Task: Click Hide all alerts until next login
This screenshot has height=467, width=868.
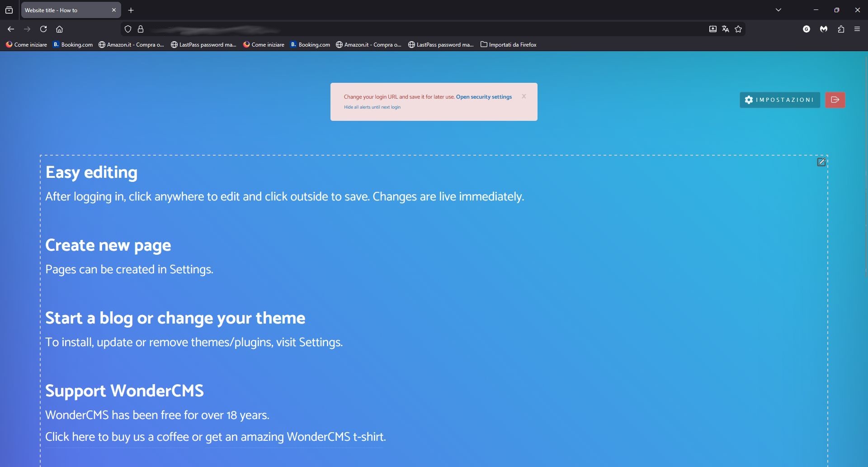Action: click(372, 107)
